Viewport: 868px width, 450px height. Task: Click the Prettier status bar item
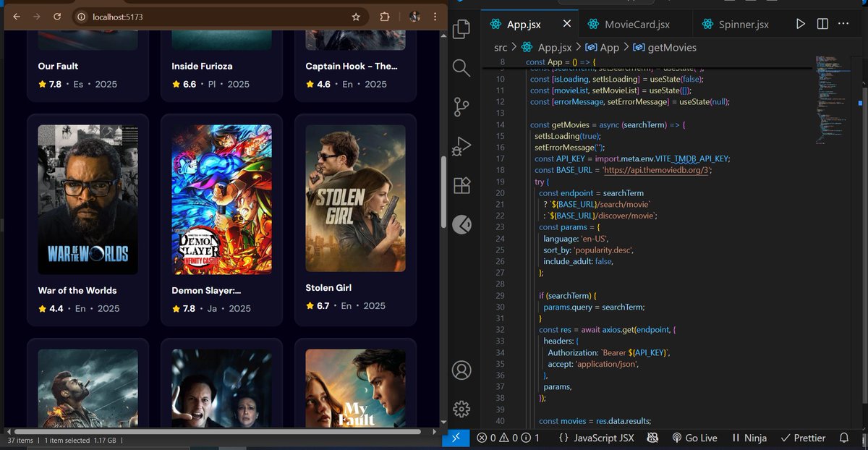point(803,438)
